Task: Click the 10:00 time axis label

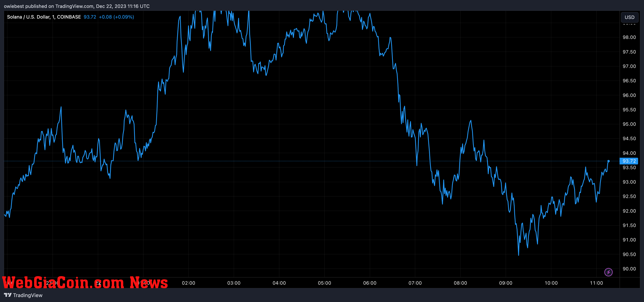Action: click(x=551, y=283)
